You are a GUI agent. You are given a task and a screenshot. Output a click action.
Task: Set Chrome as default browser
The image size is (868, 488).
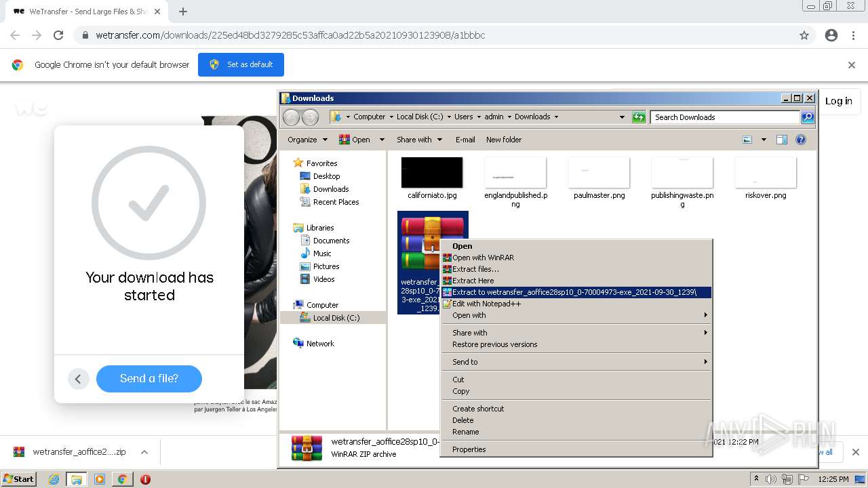[x=241, y=64]
